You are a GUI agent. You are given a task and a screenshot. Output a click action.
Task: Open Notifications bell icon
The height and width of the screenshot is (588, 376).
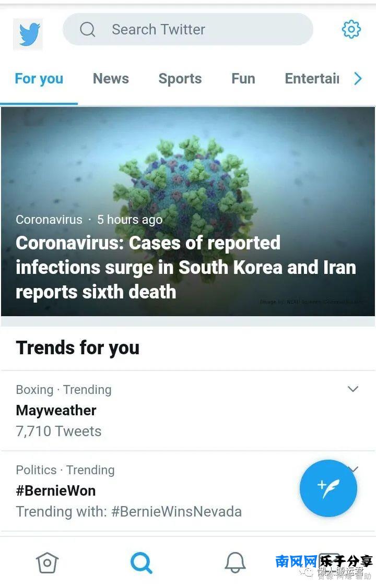pos(235,562)
